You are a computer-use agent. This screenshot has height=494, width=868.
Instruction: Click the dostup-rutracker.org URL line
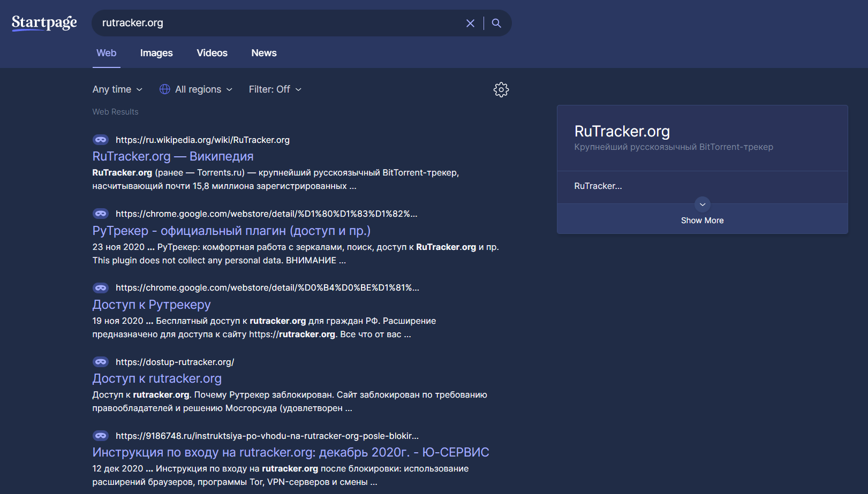[x=175, y=362]
